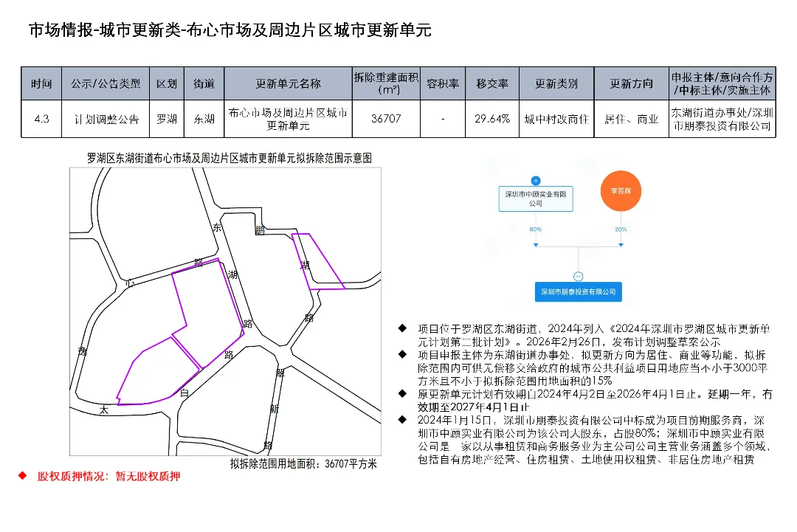Click the paragraph starting 项目位于罗湖区东湖街道

click(x=593, y=335)
